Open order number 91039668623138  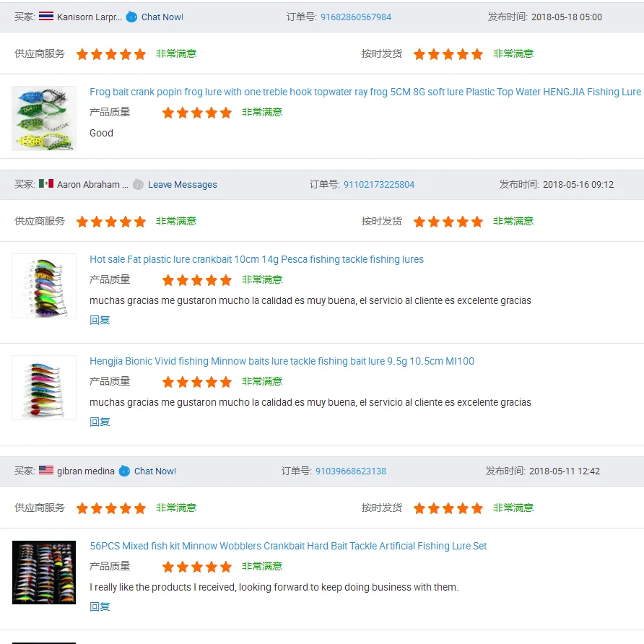[351, 471]
